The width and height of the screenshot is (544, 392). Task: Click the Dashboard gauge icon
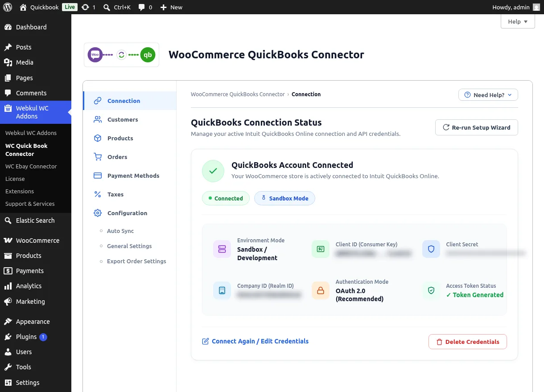(8, 27)
